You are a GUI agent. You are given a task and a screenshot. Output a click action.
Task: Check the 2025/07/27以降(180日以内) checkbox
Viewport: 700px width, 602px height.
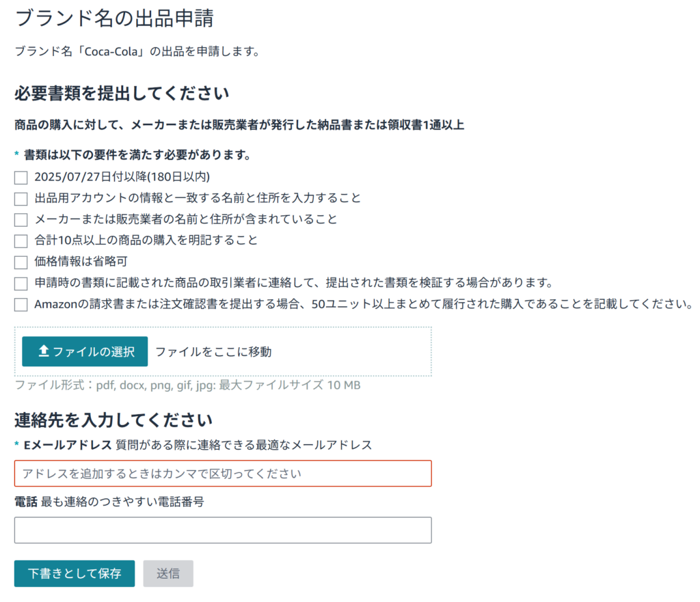tap(21, 177)
